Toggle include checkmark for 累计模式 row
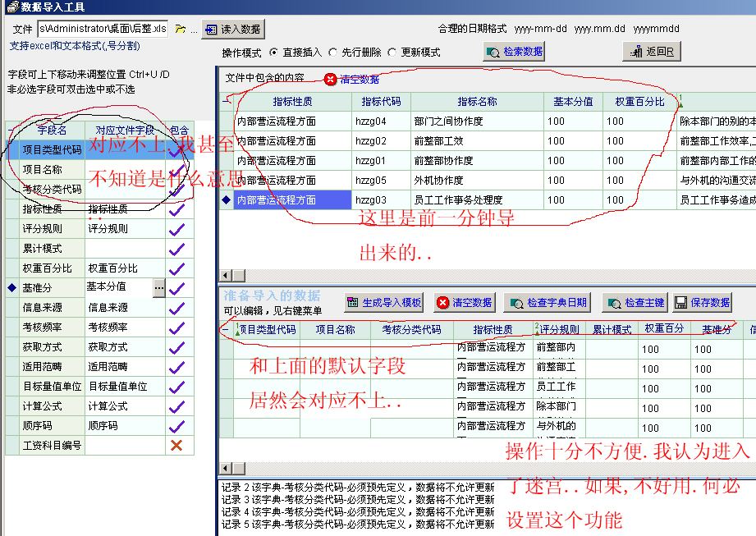The image size is (756, 536). pyautogui.click(x=176, y=249)
